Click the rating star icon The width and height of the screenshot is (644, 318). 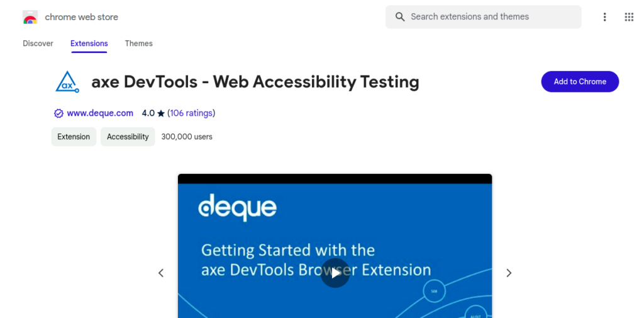[161, 113]
